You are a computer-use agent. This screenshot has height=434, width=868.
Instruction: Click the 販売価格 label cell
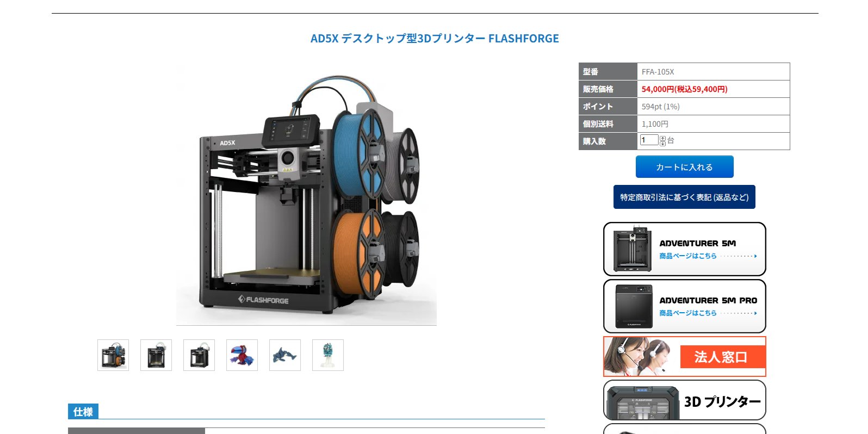608,89
